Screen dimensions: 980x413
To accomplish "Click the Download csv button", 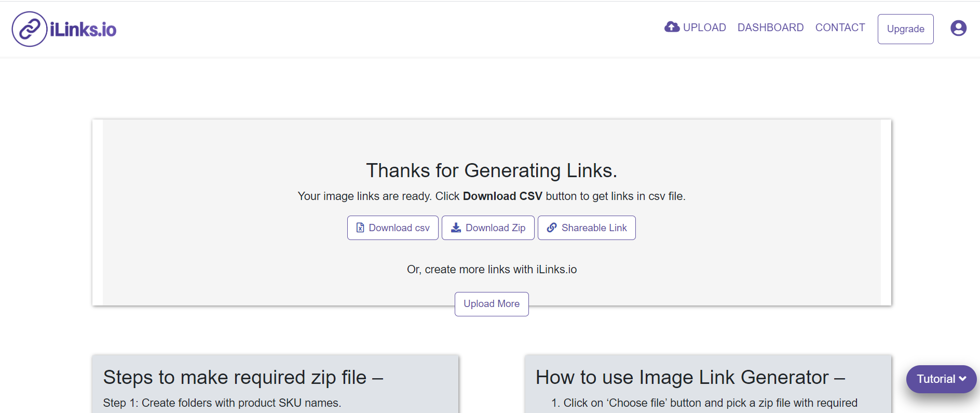I will click(393, 228).
